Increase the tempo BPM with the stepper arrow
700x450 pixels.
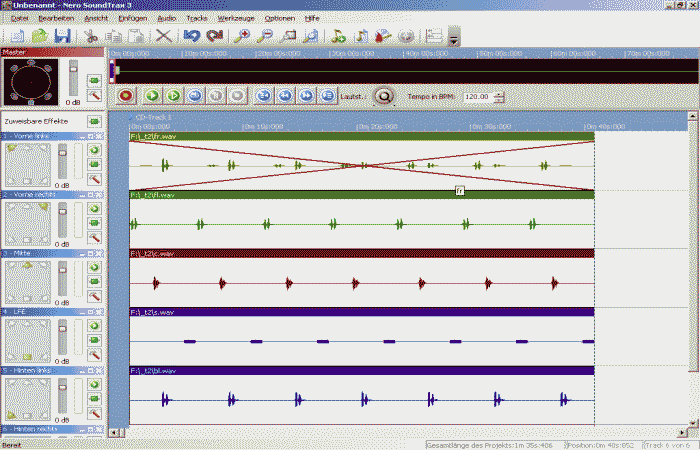499,93
